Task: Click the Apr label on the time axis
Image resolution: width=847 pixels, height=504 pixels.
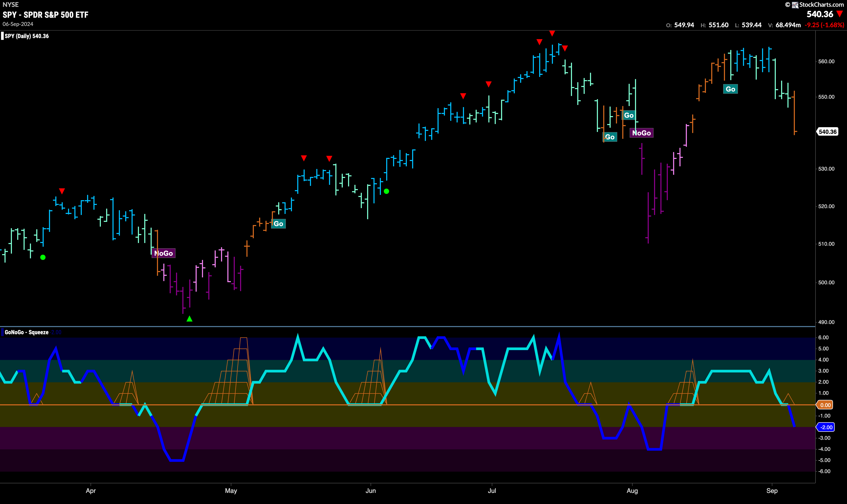Action: 91,491
